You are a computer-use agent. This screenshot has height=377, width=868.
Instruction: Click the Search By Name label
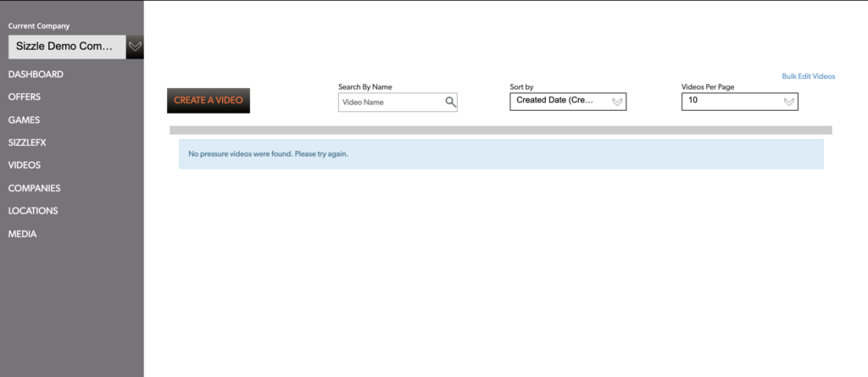[364, 87]
